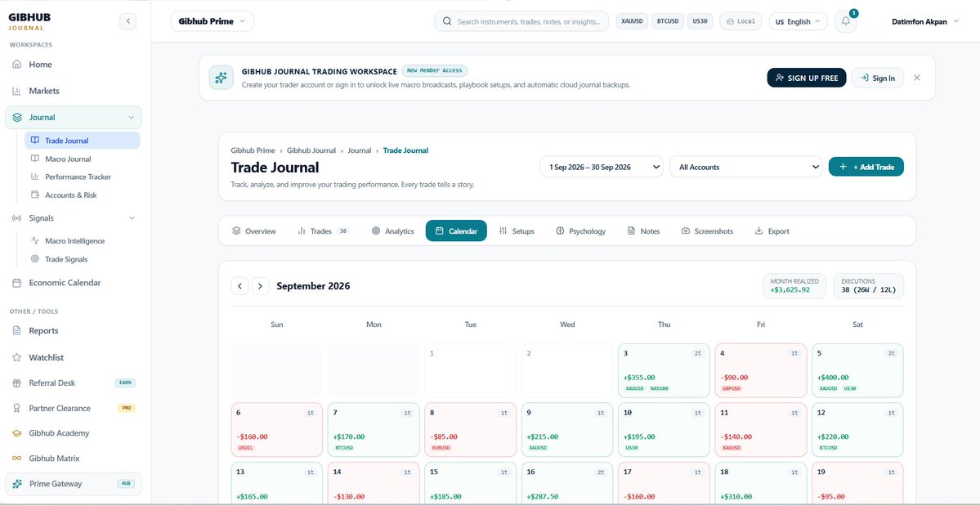This screenshot has height=506, width=980.
Task: Collapse the sidebar with the chevron button
Action: click(x=128, y=21)
